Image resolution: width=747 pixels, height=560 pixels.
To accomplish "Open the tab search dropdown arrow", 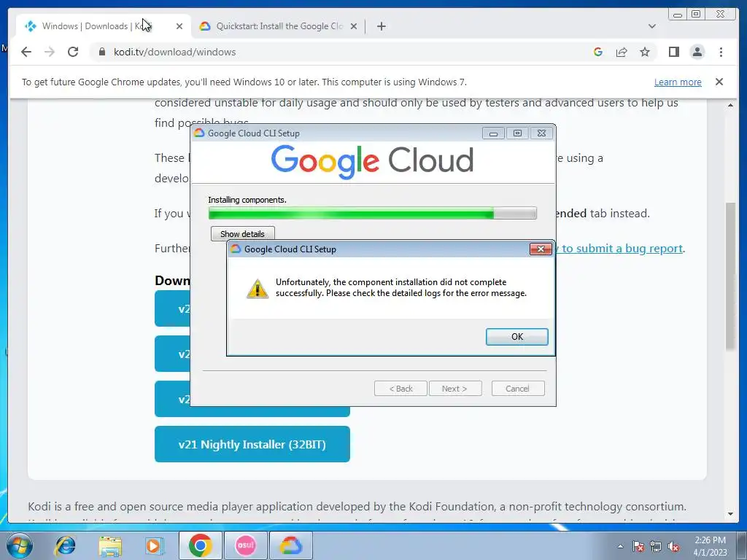I will tap(651, 26).
